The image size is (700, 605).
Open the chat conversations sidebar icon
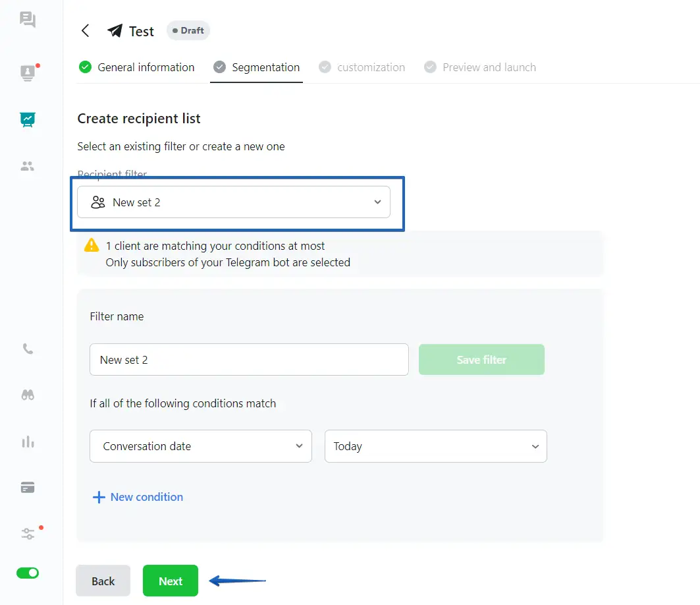[28, 20]
